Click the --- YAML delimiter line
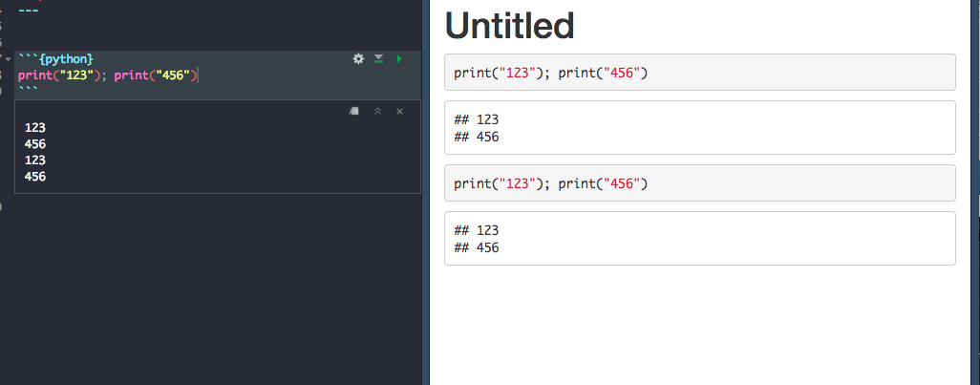 click(x=28, y=11)
